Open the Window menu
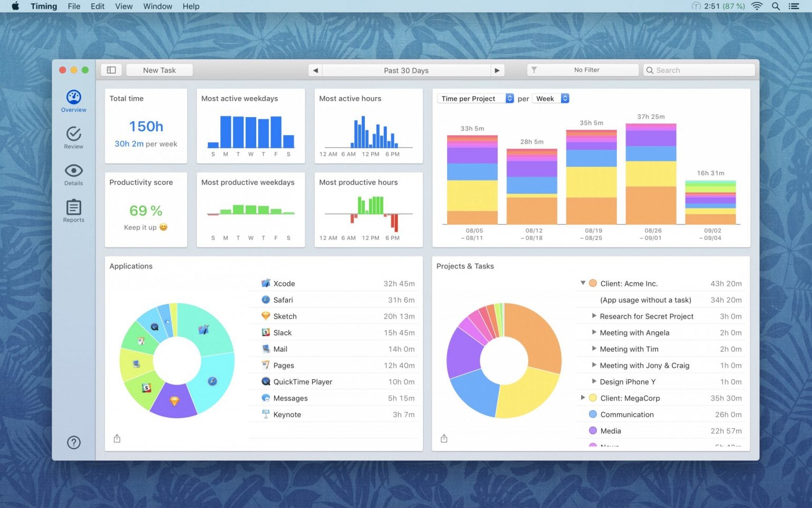The height and width of the screenshot is (508, 812). click(157, 6)
